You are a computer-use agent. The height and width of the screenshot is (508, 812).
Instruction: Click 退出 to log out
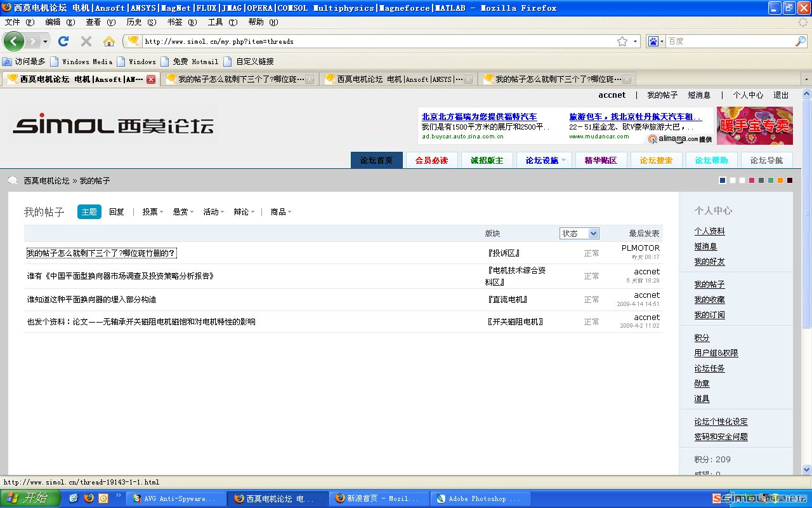pos(781,95)
